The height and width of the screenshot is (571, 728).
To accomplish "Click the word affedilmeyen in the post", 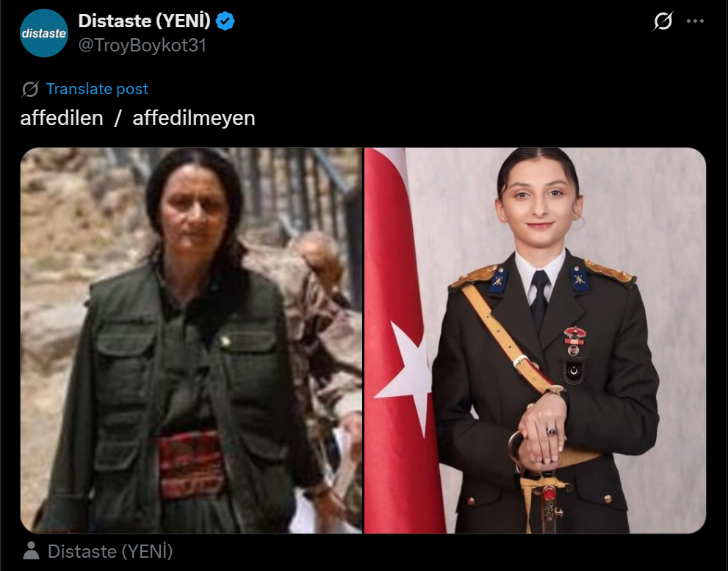I will pos(194,118).
